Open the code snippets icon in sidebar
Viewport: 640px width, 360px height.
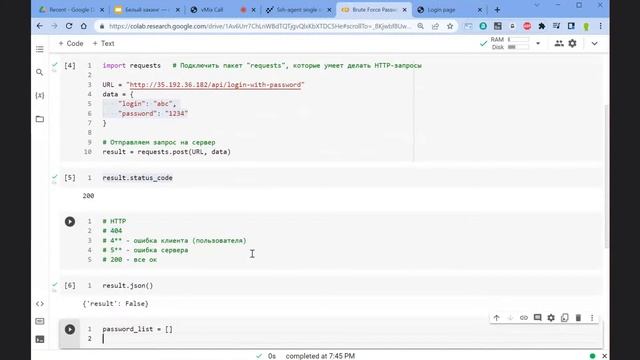point(40,304)
